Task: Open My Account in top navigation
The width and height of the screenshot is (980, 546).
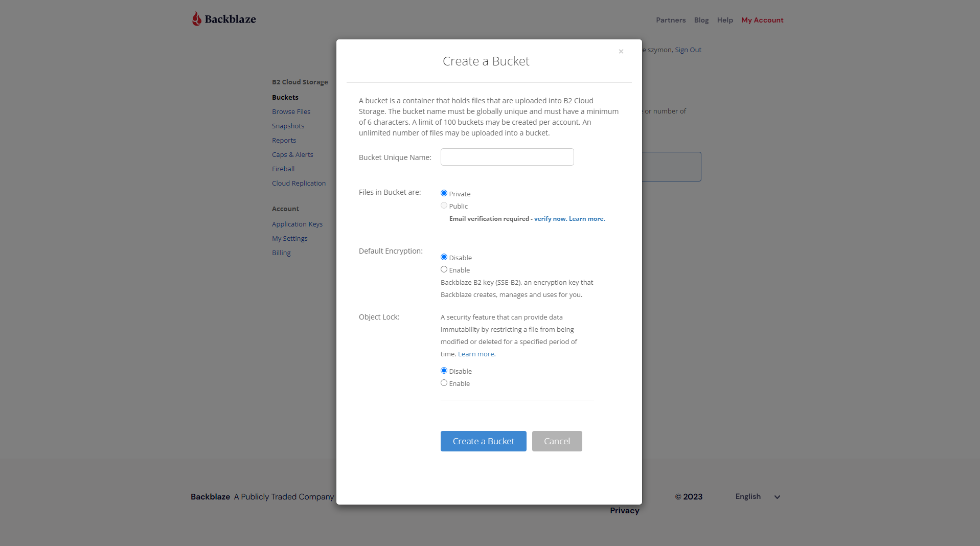Action: 762,20
